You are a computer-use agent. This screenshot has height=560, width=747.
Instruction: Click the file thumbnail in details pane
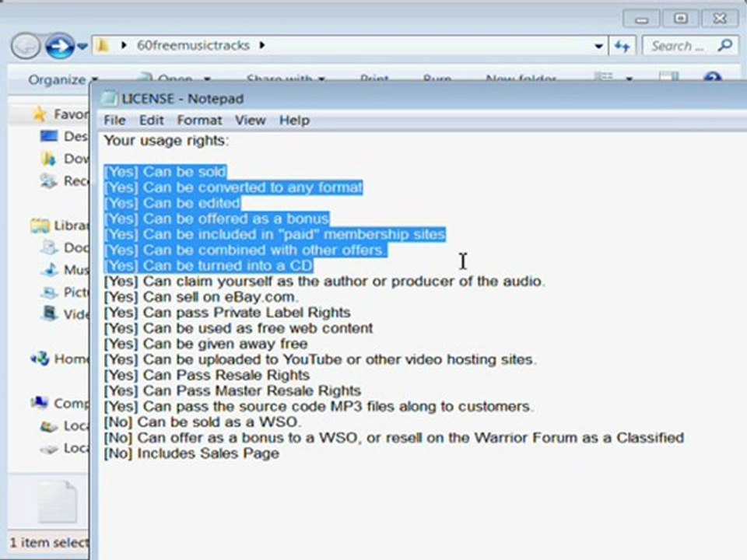pyautogui.click(x=58, y=502)
